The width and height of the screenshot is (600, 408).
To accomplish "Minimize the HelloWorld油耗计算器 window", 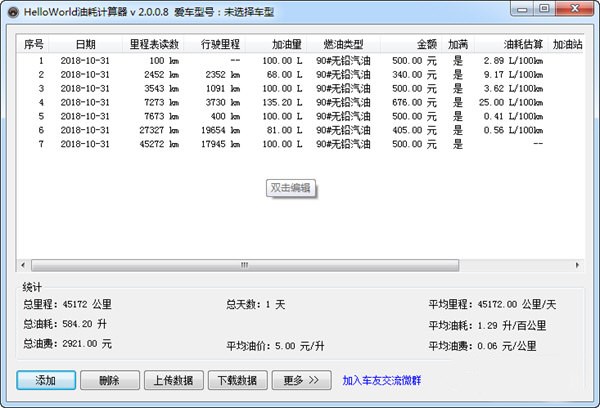I will [x=522, y=9].
